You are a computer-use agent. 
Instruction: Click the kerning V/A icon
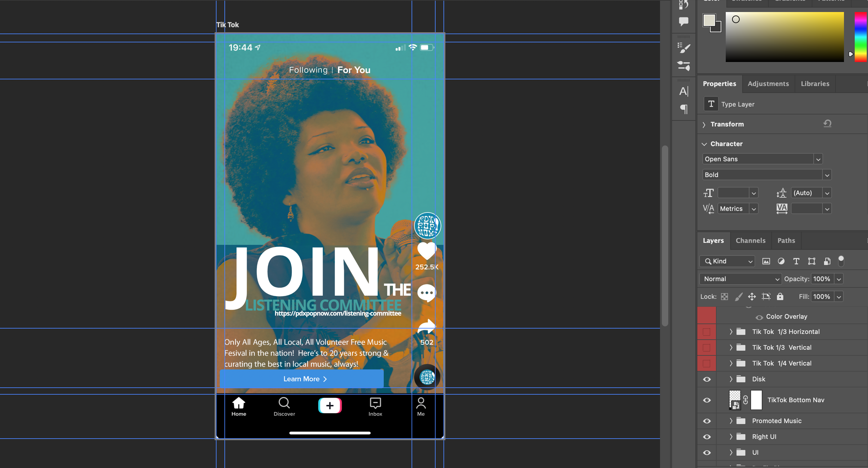[x=708, y=209]
